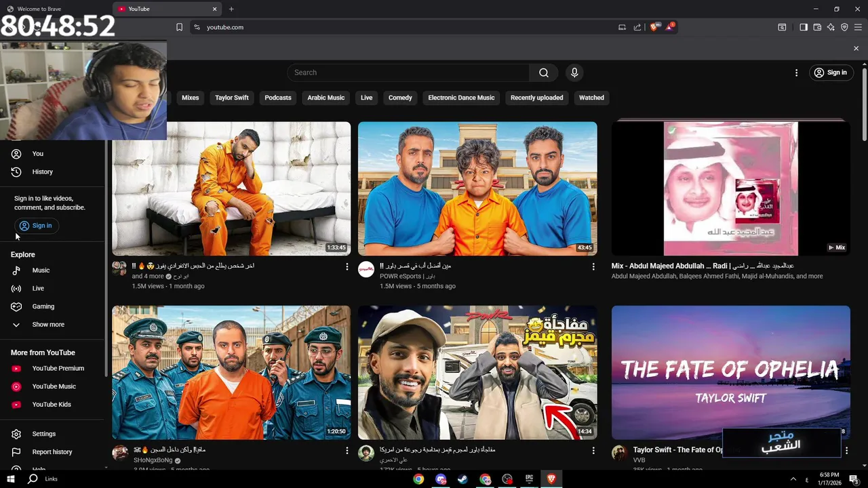Open YouTube Music link
The image size is (868, 488).
click(53, 386)
